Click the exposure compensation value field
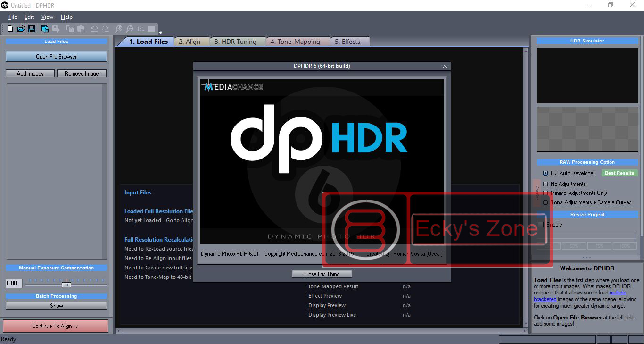The height and width of the screenshot is (344, 644). (14, 284)
